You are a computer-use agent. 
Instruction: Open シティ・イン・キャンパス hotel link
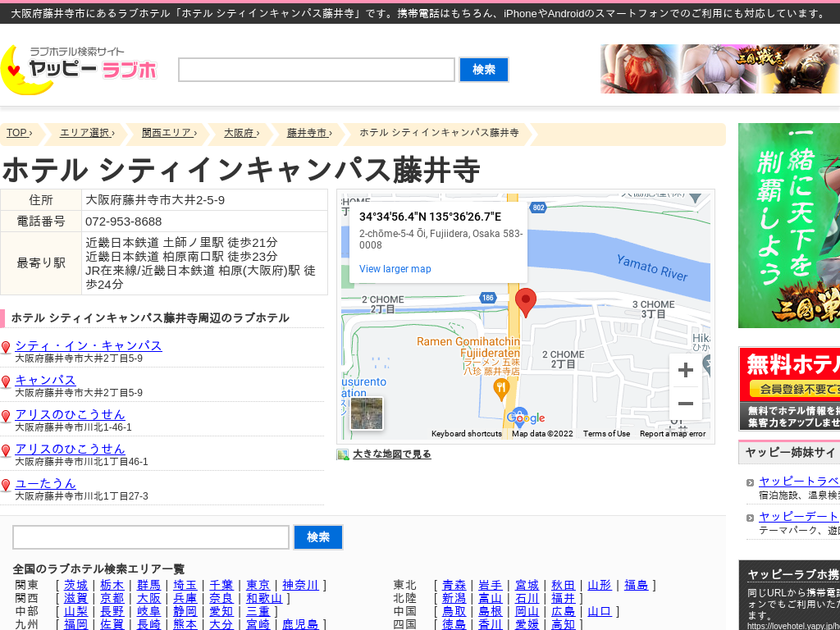(89, 345)
